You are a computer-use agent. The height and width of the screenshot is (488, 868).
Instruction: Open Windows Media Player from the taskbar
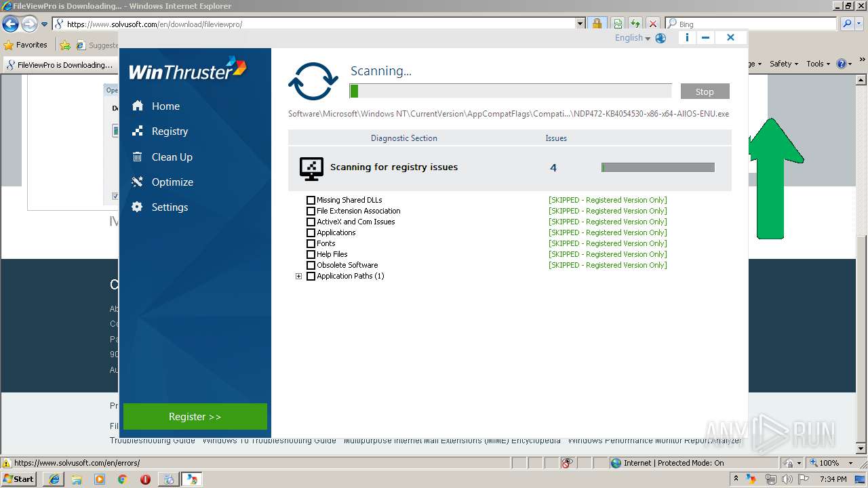click(x=100, y=479)
